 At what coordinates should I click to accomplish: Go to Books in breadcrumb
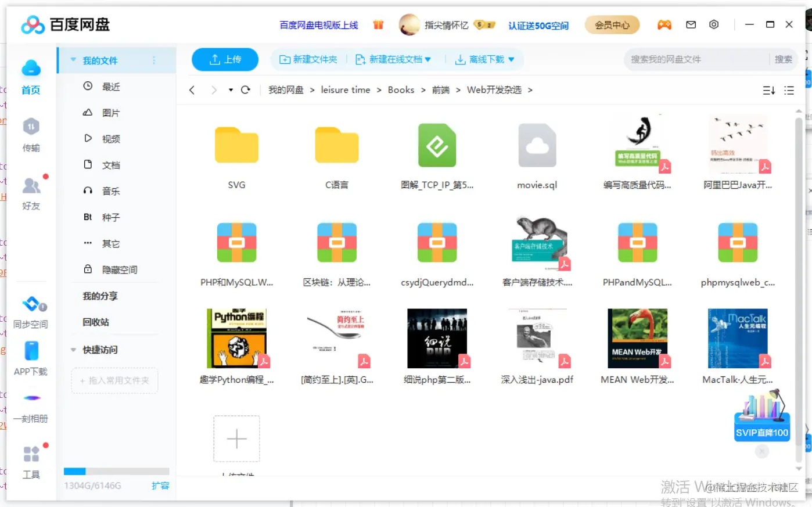click(x=401, y=90)
